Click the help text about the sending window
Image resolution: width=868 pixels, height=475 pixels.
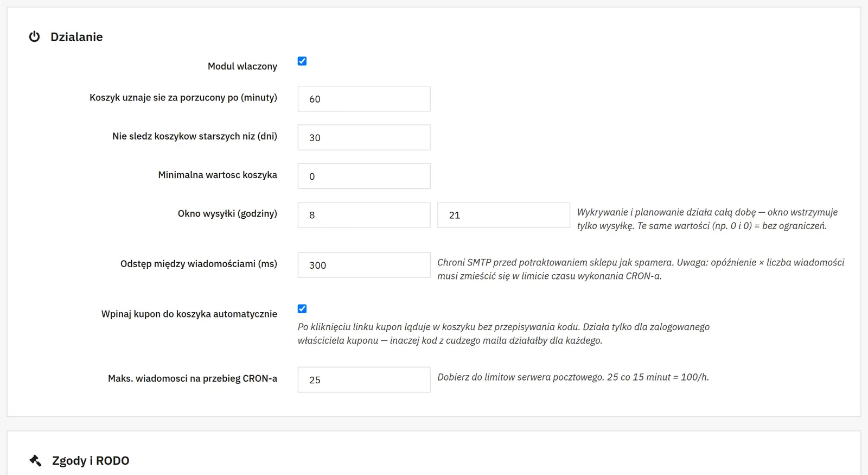pyautogui.click(x=707, y=219)
